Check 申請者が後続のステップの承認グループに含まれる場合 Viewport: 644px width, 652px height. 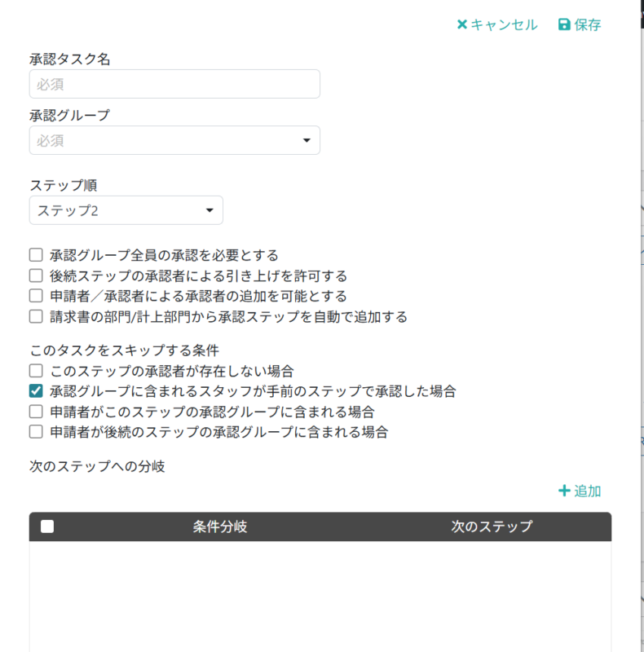coord(36,432)
